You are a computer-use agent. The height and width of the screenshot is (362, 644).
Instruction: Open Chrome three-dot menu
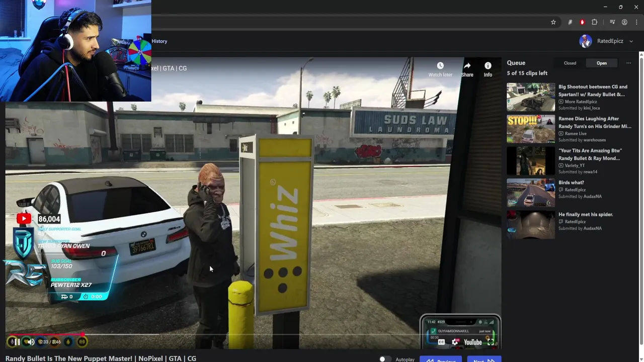[x=636, y=22]
